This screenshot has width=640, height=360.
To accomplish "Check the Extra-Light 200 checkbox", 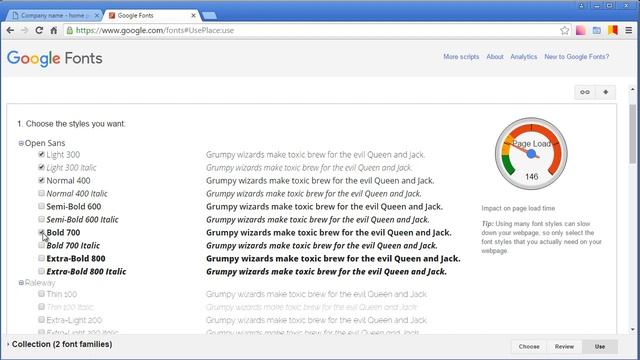I will coord(41,320).
